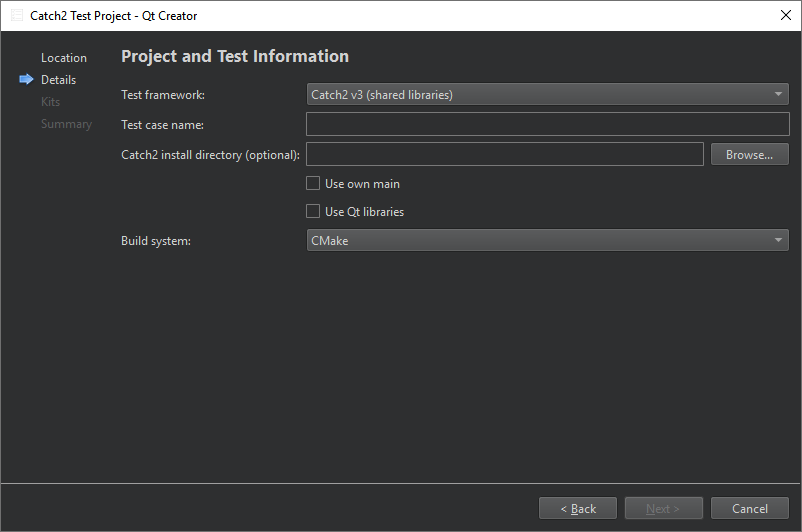Viewport: 802px width, 532px height.
Task: Select the Details step in the sidebar
Action: point(58,80)
